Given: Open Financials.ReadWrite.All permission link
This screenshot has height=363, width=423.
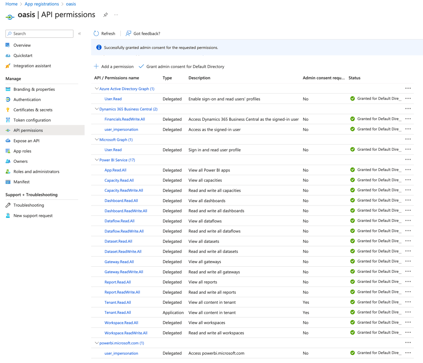Looking at the screenshot, I should (125, 119).
